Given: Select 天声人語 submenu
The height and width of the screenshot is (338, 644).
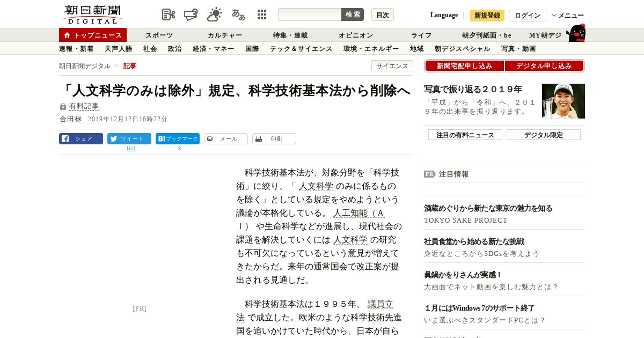Looking at the screenshot, I should pos(118,49).
